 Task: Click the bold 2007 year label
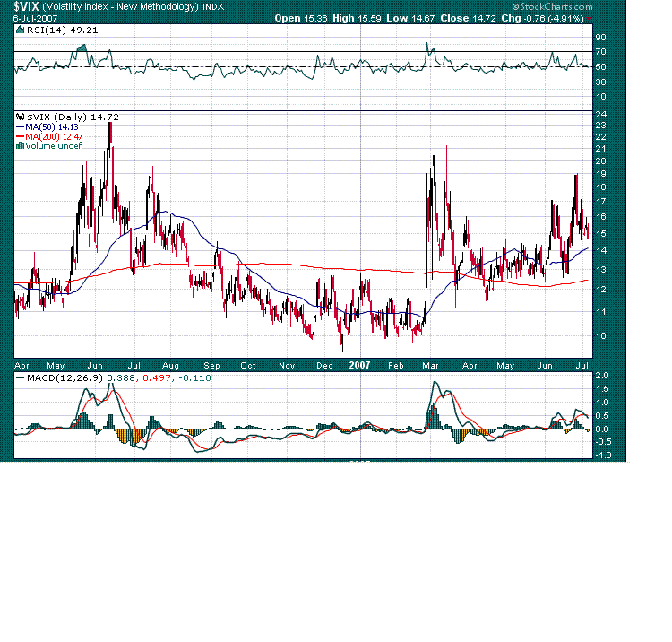click(x=359, y=365)
